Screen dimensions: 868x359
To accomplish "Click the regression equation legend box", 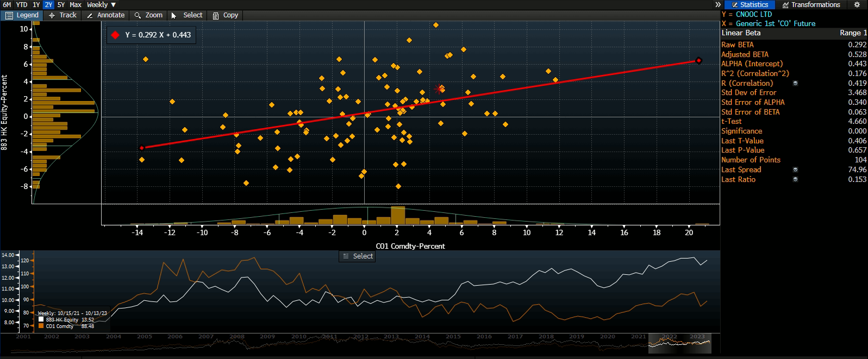I will [152, 35].
